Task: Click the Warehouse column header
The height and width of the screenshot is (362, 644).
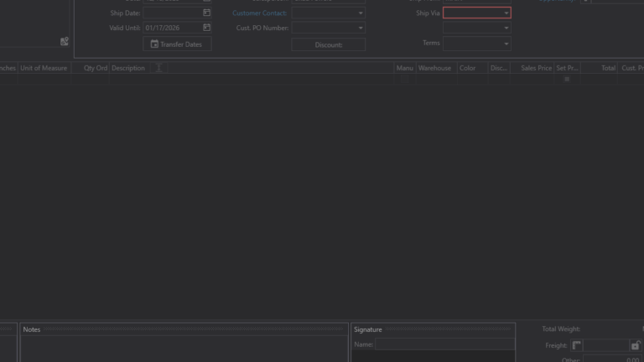Action: [x=437, y=68]
